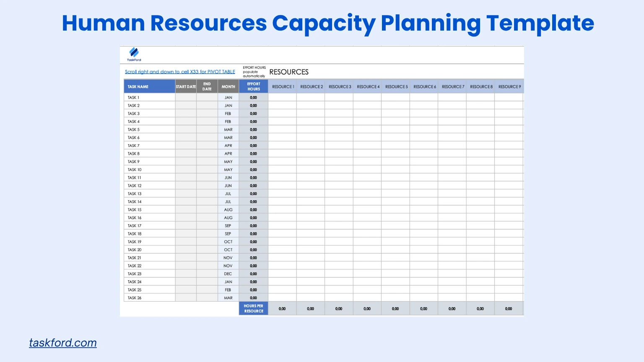Select the MONTH column header
644x362 pixels.
coord(228,86)
